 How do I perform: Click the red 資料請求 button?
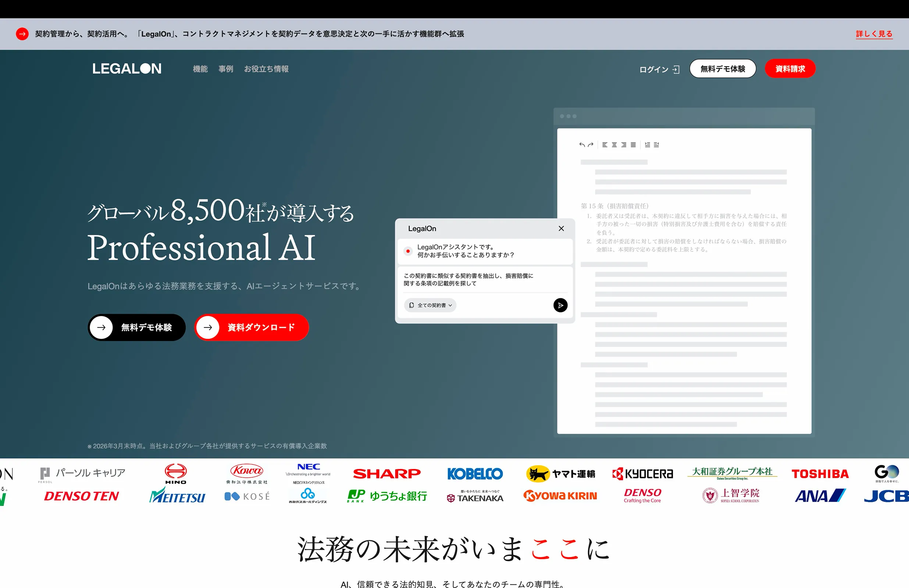790,69
